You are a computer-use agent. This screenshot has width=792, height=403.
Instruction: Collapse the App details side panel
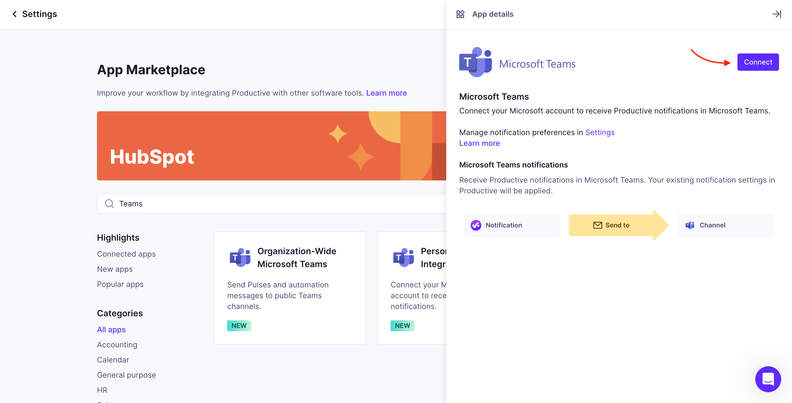(776, 14)
